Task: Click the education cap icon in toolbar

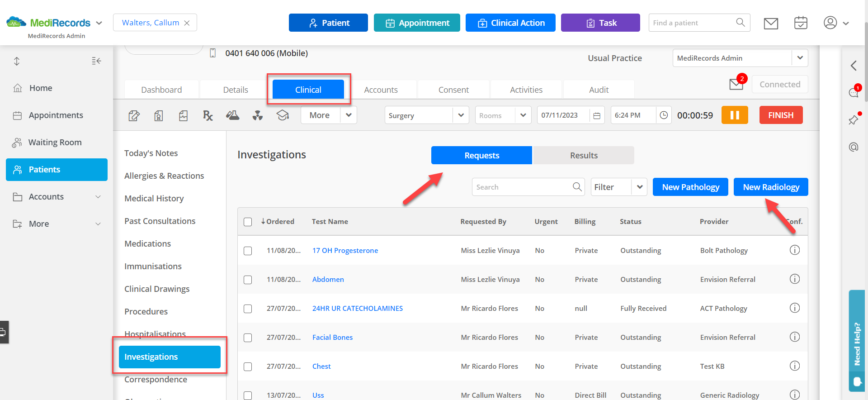Action: coord(283,116)
